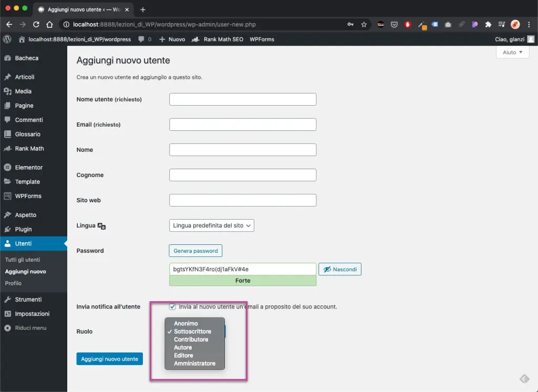Open the WPForms admin bar menu
This screenshot has width=538, height=392.
262,39
